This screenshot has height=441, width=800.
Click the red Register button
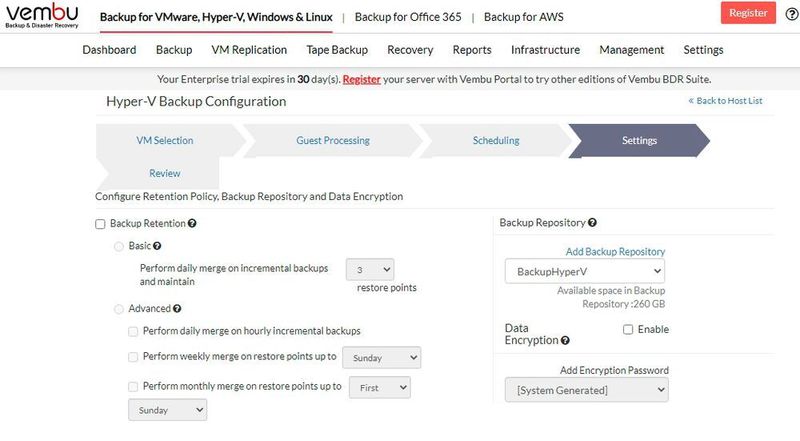point(748,13)
